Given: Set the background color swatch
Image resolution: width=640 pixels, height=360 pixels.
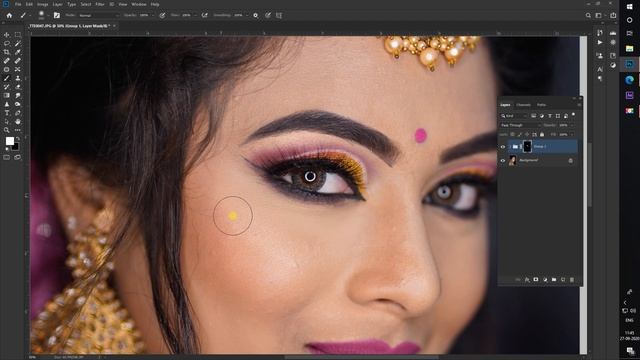Looking at the screenshot, I should pyautogui.click(x=16, y=147).
